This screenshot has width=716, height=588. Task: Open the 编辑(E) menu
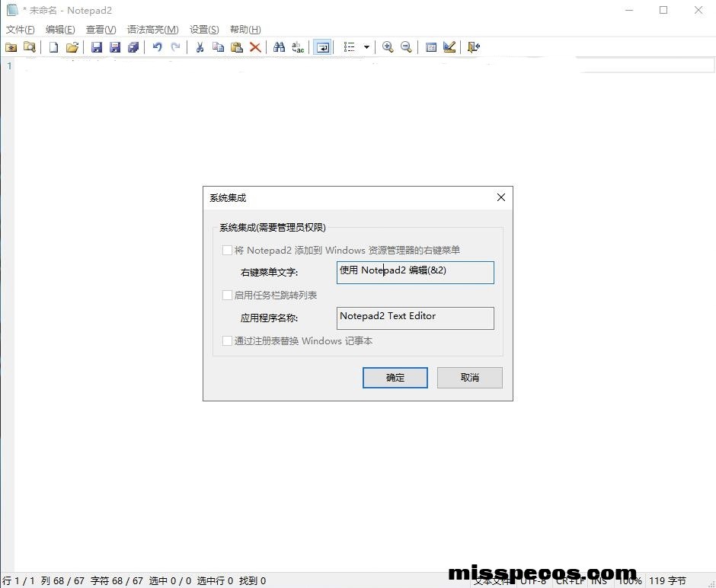60,30
